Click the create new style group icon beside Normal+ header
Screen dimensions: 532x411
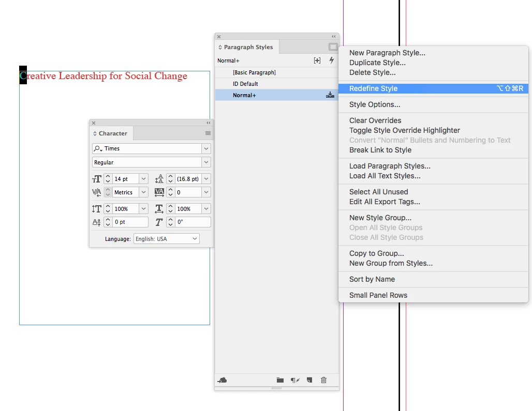(317, 60)
